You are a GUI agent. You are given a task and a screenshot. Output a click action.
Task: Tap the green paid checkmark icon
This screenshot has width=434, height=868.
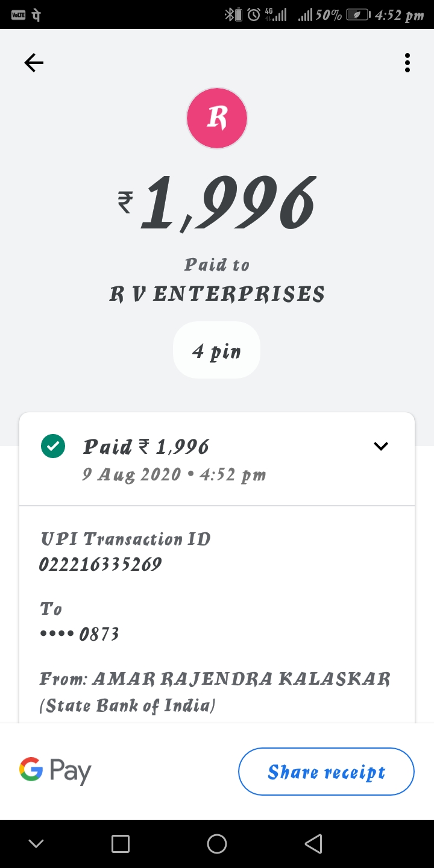click(53, 447)
